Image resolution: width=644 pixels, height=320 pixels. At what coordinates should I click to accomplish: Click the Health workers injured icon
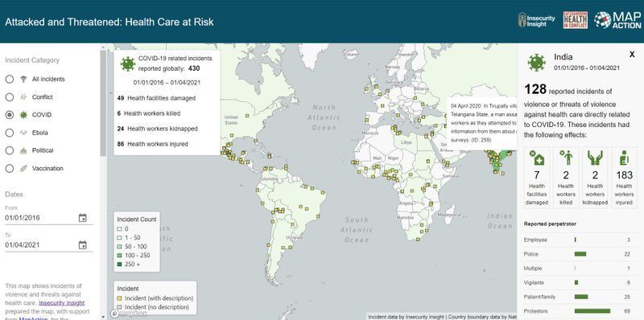(625, 158)
